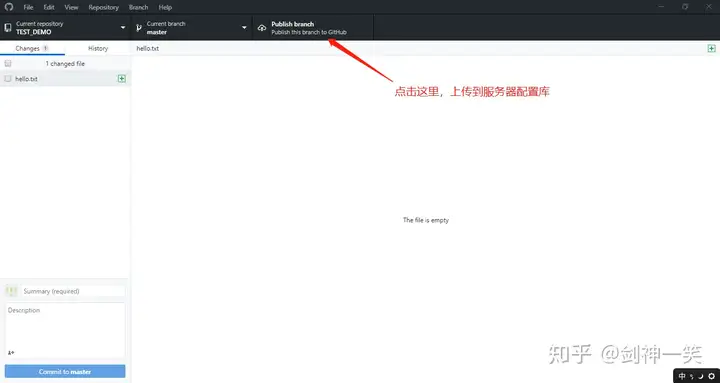The image size is (720, 383).
Task: Click the Publish branch cloud upload icon
Action: (x=262, y=28)
